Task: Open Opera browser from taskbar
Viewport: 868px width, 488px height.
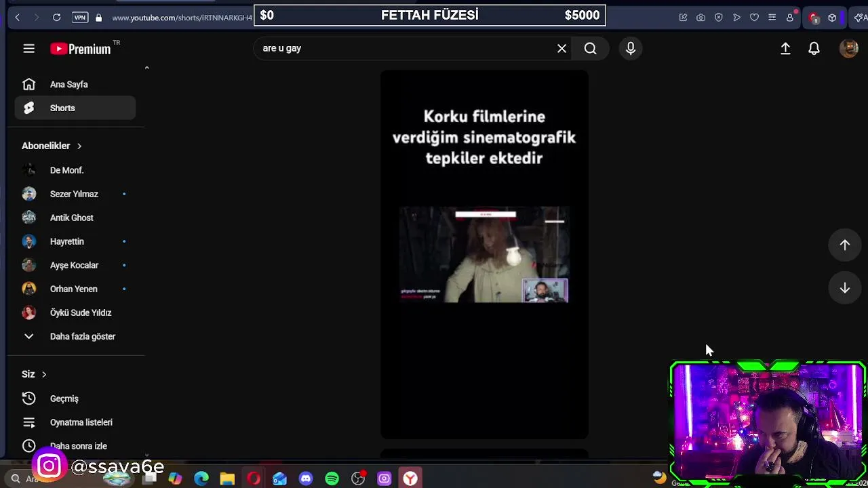Action: (254, 479)
